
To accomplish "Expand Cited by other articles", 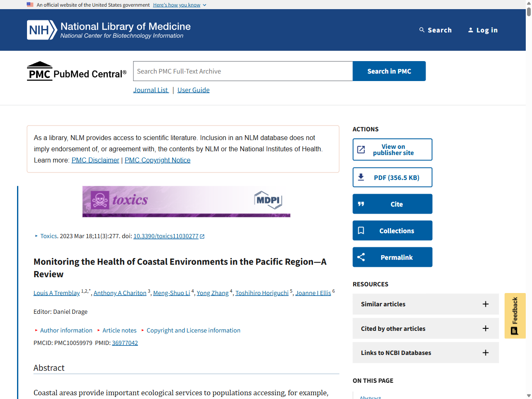I will (485, 328).
